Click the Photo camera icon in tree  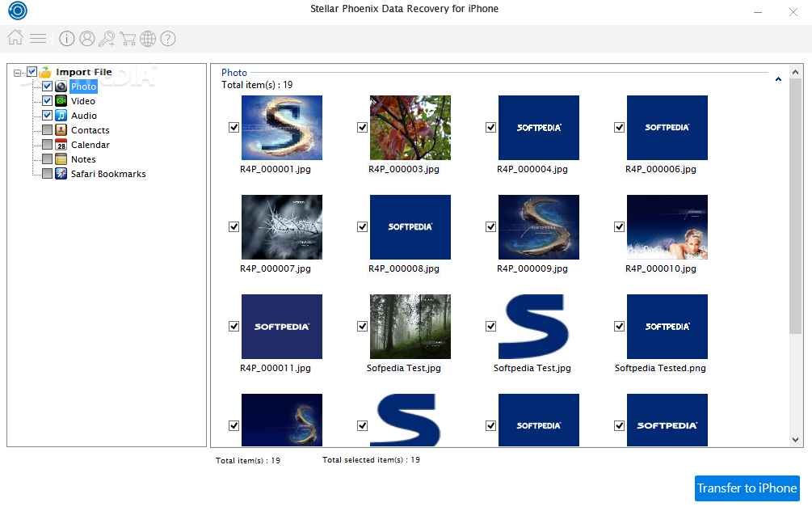point(61,86)
